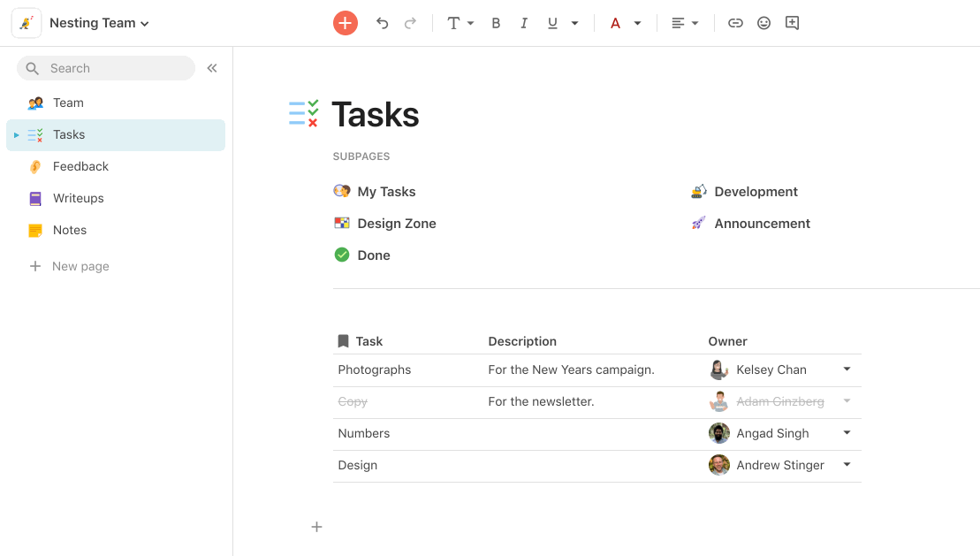Open the Notes page in sidebar
Viewport: 980px width, 556px height.
(116, 230)
